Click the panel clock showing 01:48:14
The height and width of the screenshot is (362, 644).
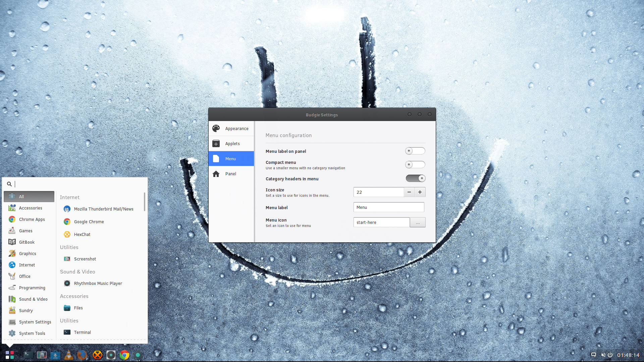pos(628,355)
